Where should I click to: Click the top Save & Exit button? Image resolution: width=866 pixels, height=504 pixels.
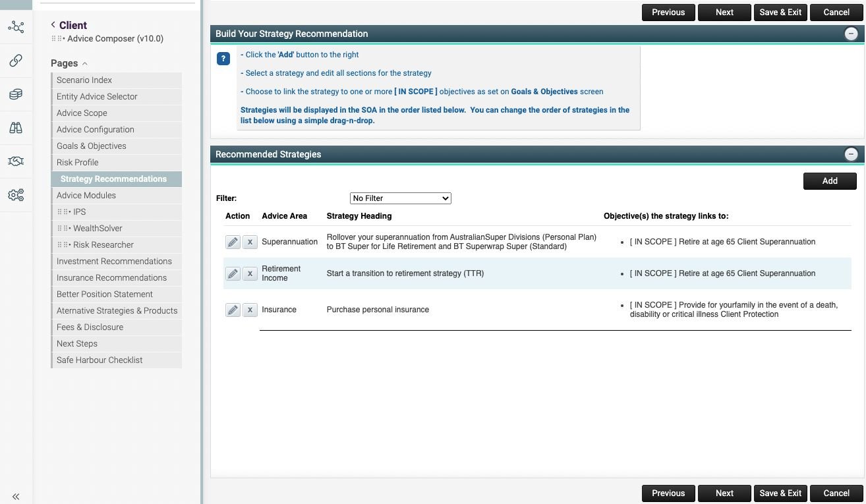(x=780, y=13)
